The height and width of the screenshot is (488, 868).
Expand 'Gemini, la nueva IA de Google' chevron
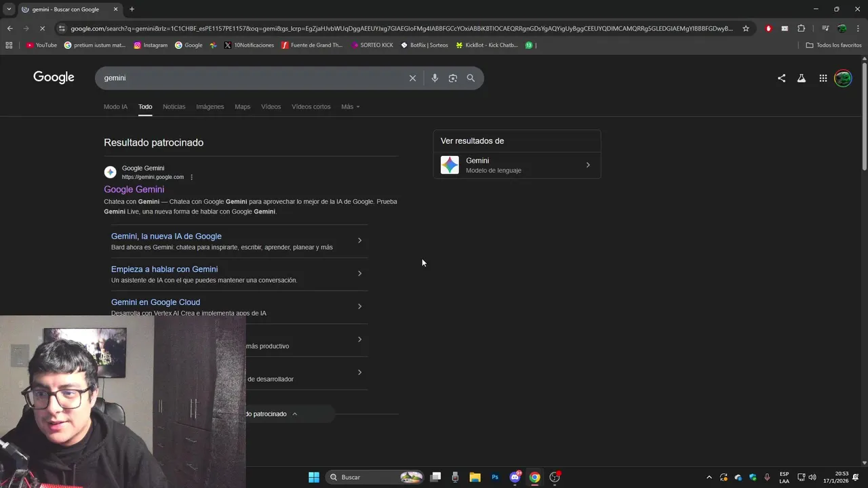click(359, 241)
